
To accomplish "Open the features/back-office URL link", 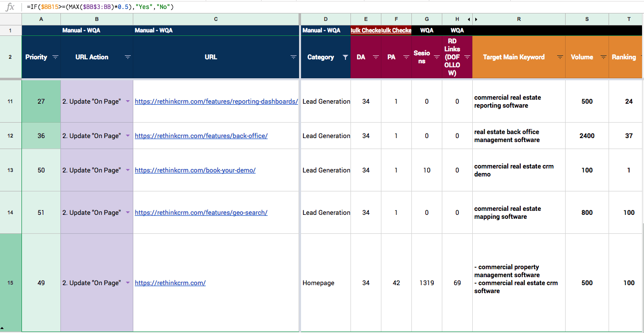I will pos(201,136).
